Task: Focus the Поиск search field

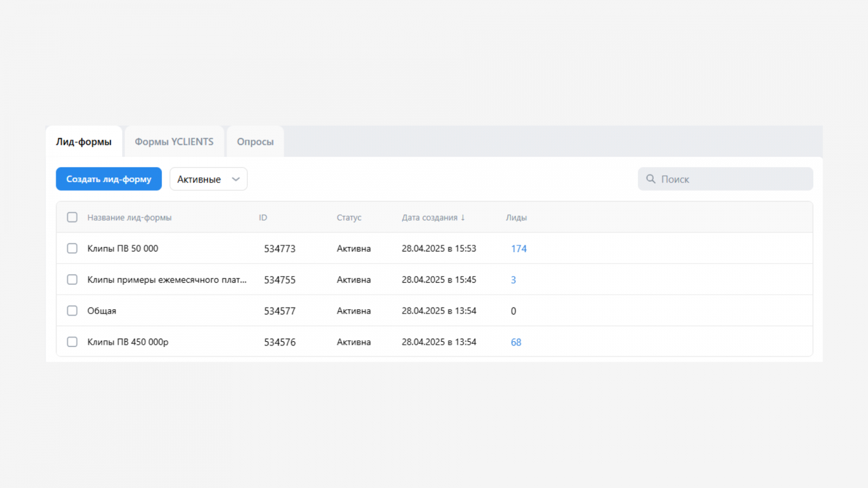Action: pos(732,179)
